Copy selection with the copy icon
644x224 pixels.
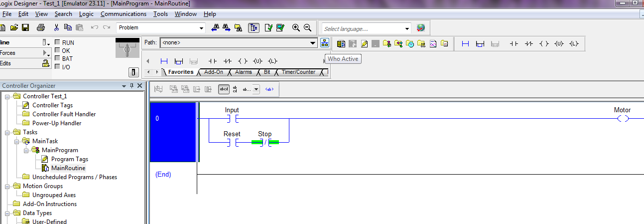tap(67, 27)
